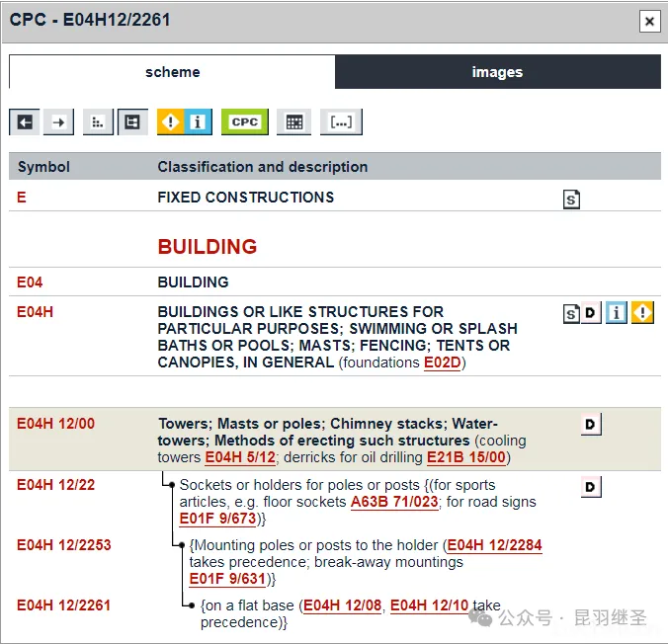
Task: Switch to the images tab
Action: click(497, 72)
